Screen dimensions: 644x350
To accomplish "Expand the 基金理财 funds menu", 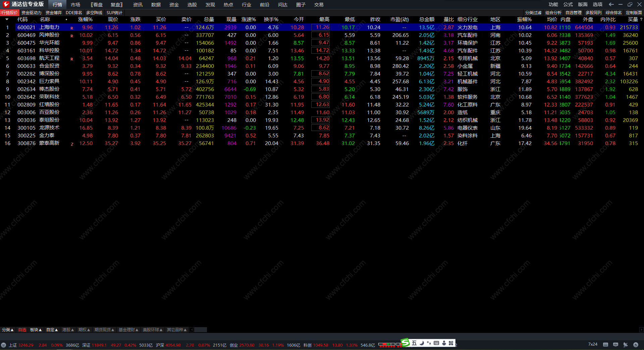I will [x=128, y=330].
